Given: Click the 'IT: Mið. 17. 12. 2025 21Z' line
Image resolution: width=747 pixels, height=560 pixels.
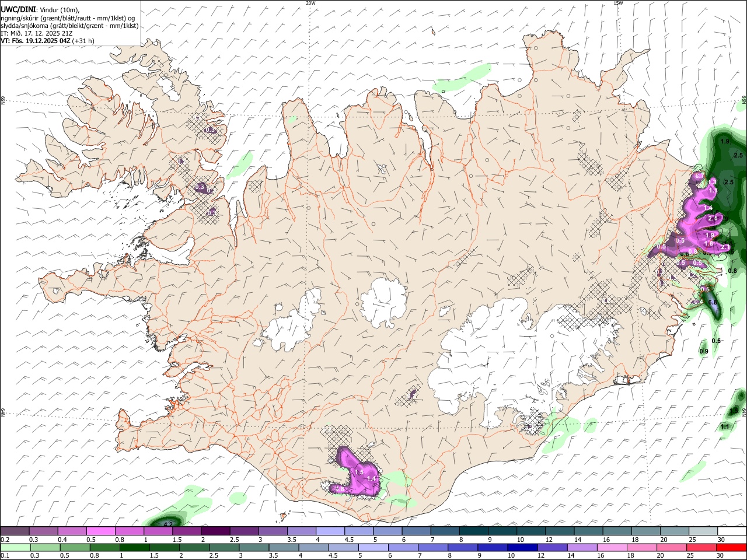Looking at the screenshot, I should tap(36, 33).
